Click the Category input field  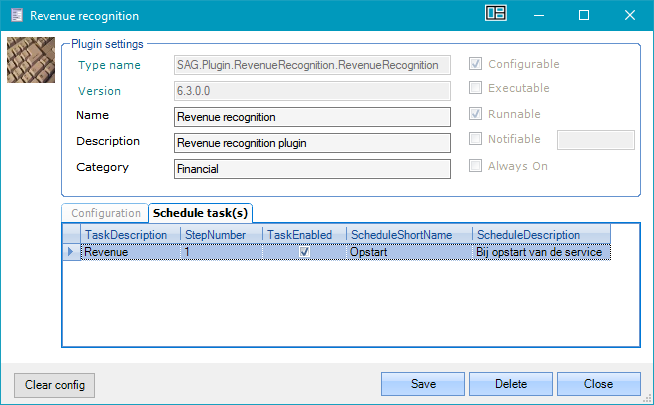[311, 169]
